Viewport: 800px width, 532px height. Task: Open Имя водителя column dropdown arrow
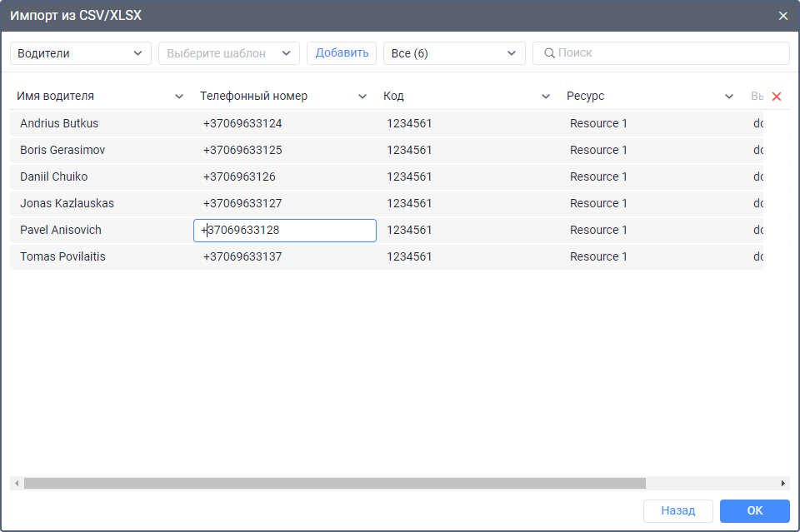[x=179, y=97]
